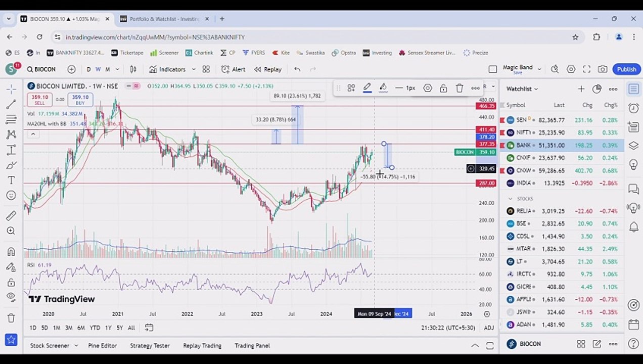
Task: Change drawing line color with pencil icon
Action: pos(368,88)
